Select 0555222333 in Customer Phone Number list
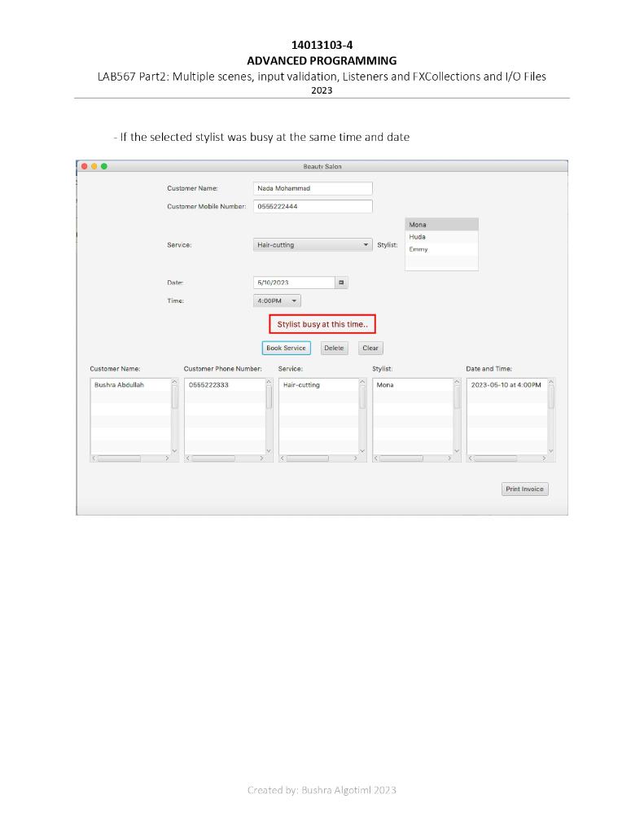This screenshot has height=834, width=644. coord(225,384)
